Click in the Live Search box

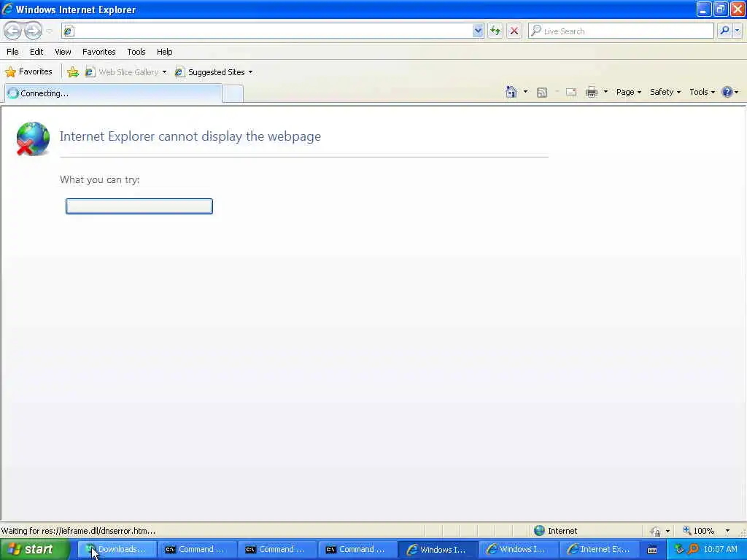pyautogui.click(x=620, y=31)
